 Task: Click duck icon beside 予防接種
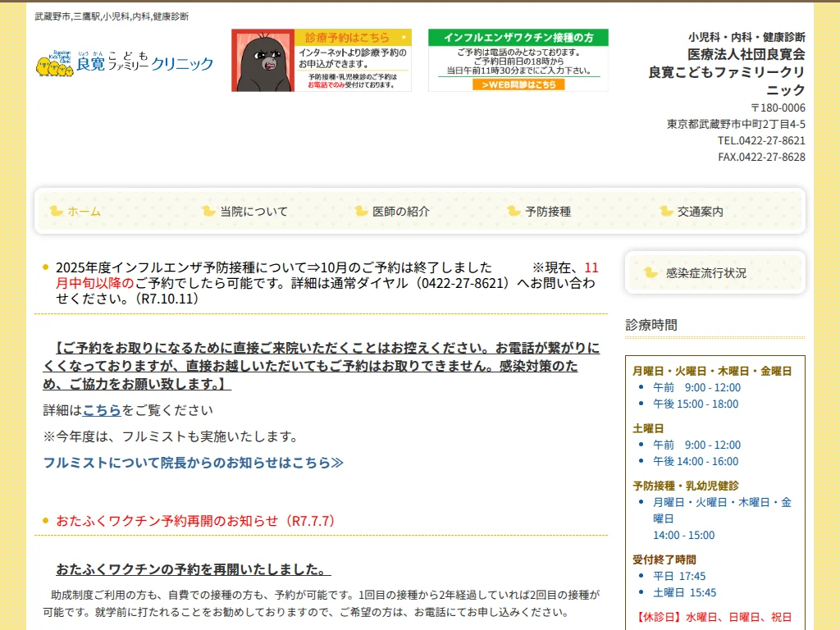coord(514,211)
